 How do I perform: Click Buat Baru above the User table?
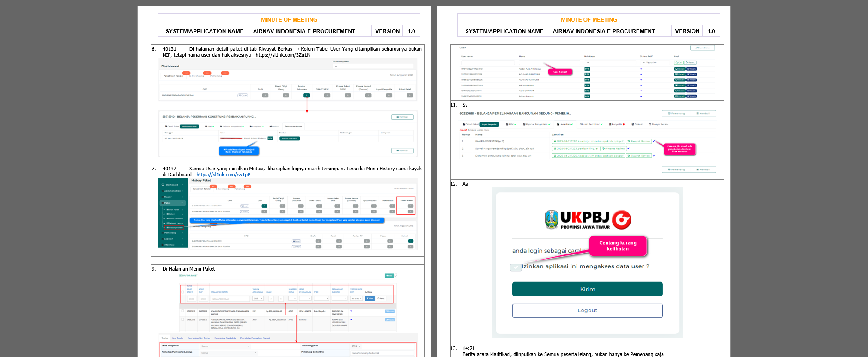(702, 48)
